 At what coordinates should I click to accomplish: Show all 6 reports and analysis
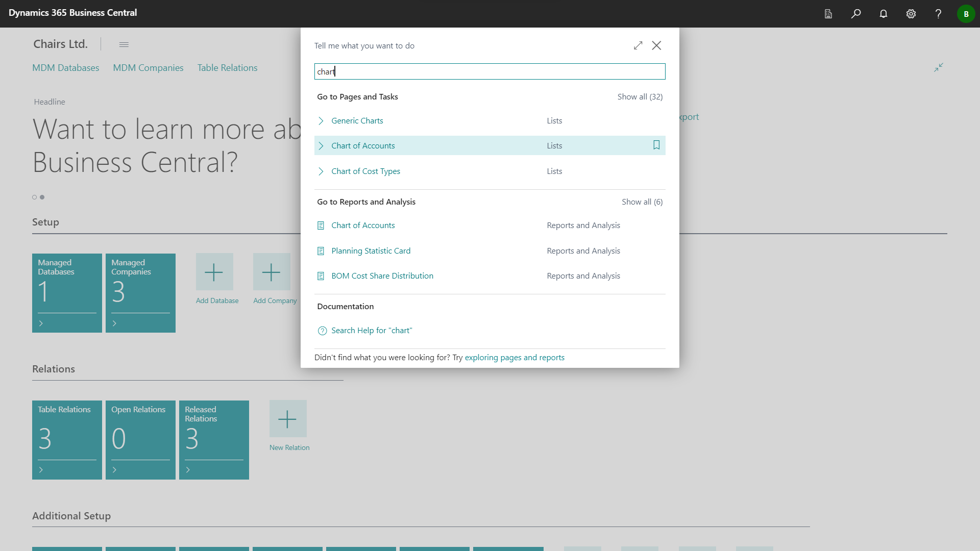642,202
